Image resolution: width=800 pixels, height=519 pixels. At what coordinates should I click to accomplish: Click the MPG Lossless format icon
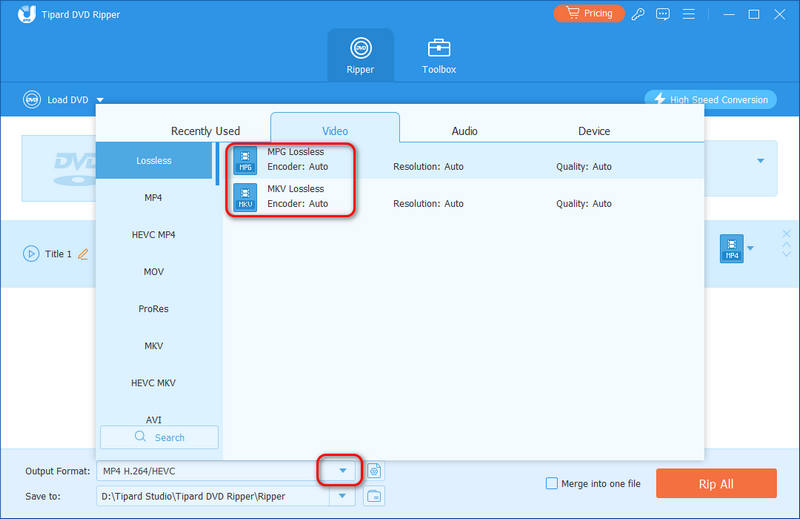pos(245,160)
